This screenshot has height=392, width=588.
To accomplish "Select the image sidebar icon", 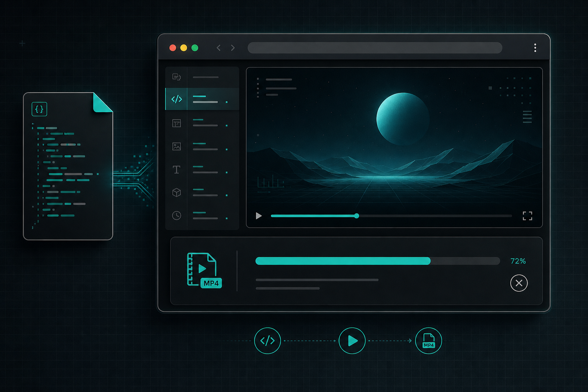I will [x=177, y=146].
